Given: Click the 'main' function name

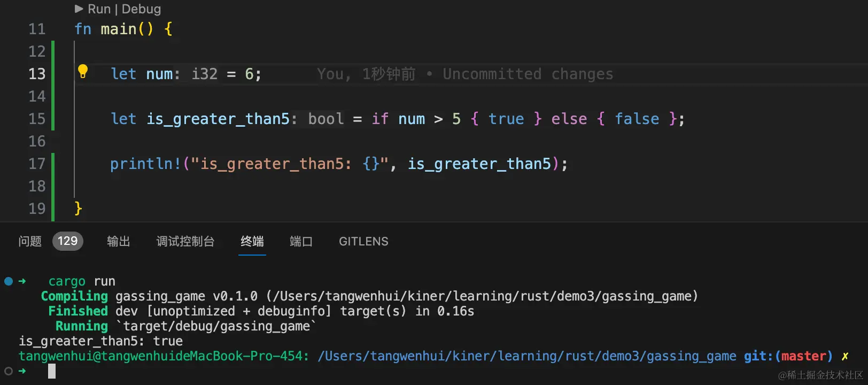Looking at the screenshot, I should click(118, 29).
